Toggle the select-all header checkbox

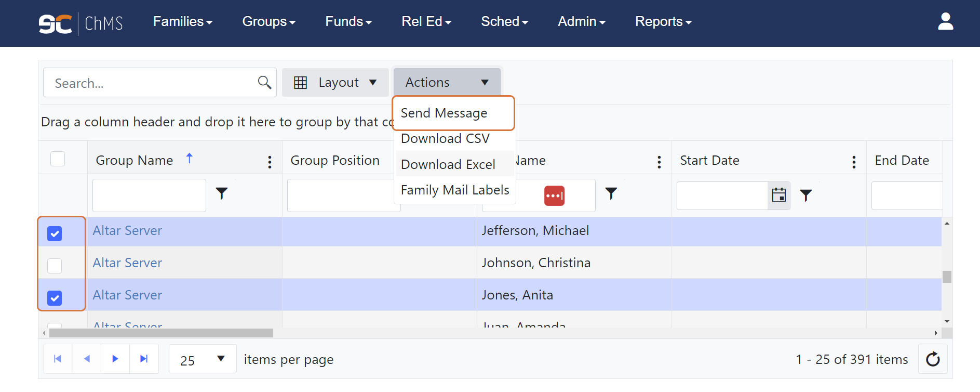coord(58,159)
